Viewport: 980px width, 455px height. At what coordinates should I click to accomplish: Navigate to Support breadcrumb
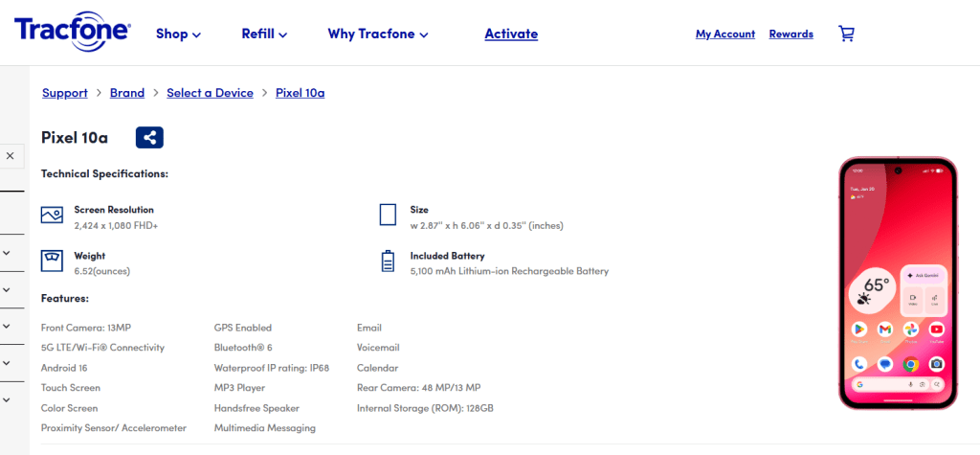click(x=65, y=93)
